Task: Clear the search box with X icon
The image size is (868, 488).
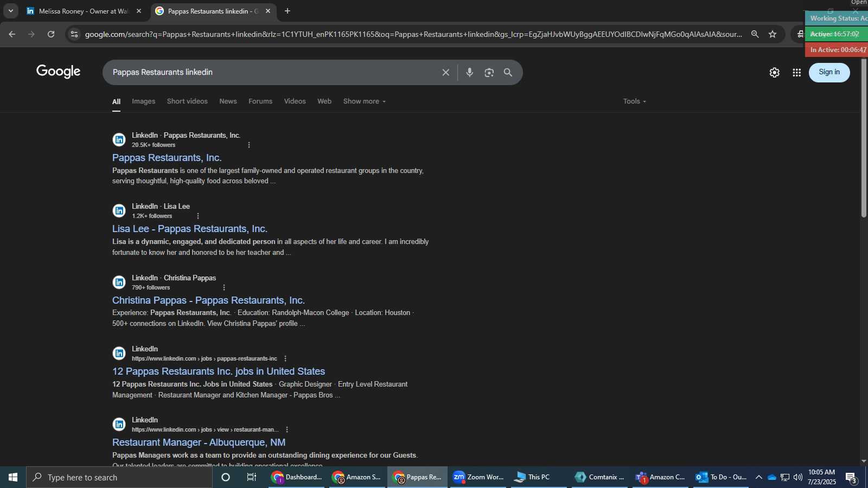Action: 445,72
